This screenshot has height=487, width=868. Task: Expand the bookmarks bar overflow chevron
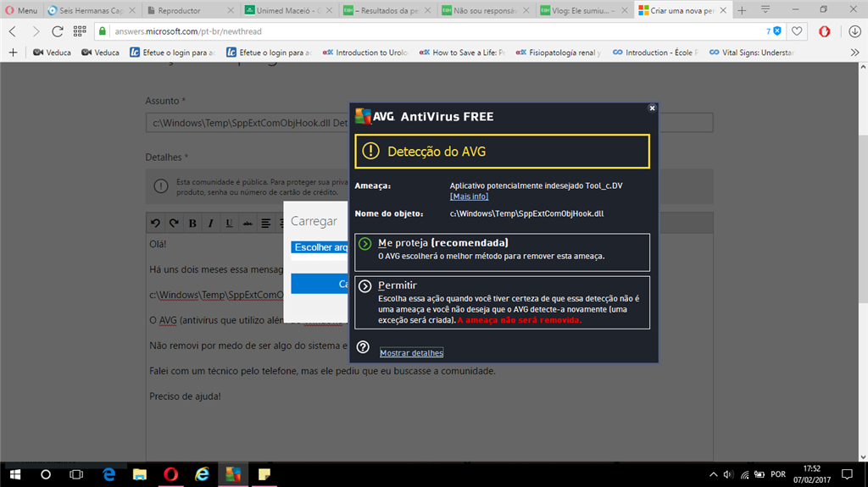[x=854, y=53]
